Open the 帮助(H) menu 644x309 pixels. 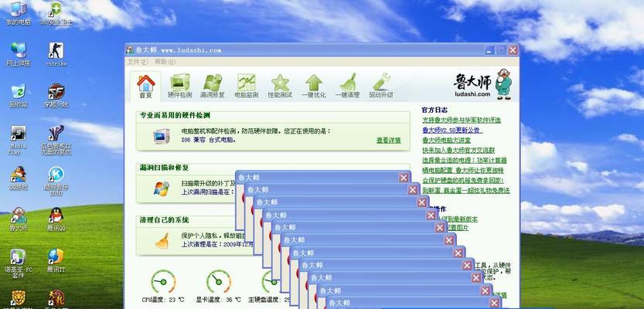165,62
